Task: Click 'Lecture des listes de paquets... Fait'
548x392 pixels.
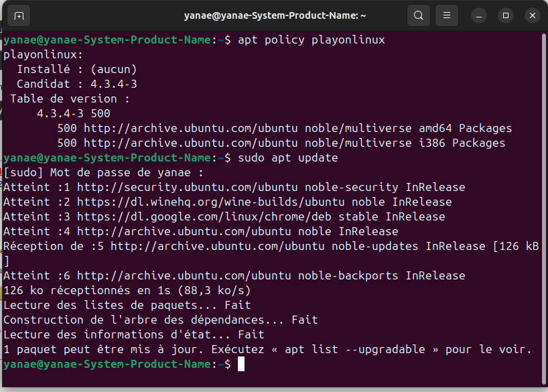Action: pyautogui.click(x=127, y=305)
